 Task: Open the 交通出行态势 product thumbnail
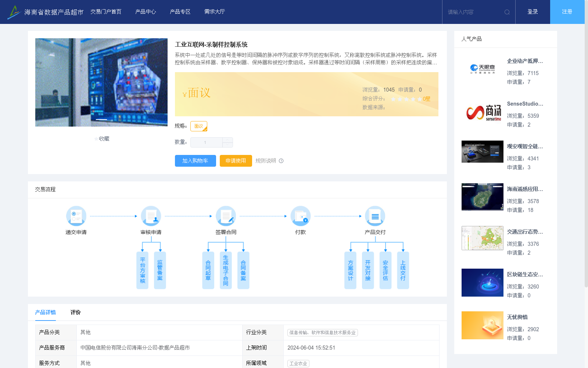click(x=483, y=238)
